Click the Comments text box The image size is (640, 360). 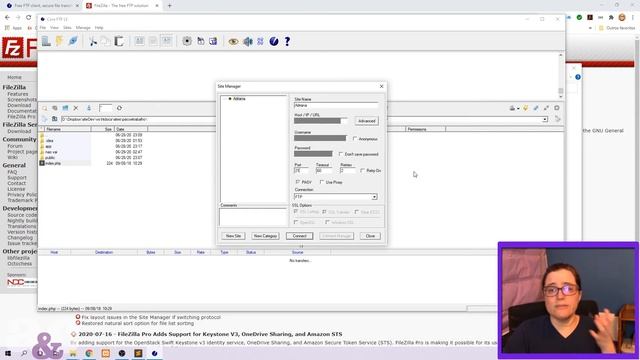[x=253, y=217]
